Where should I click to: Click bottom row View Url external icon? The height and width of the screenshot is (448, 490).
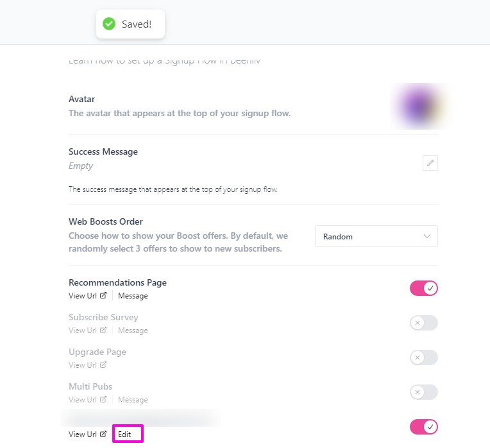point(103,435)
